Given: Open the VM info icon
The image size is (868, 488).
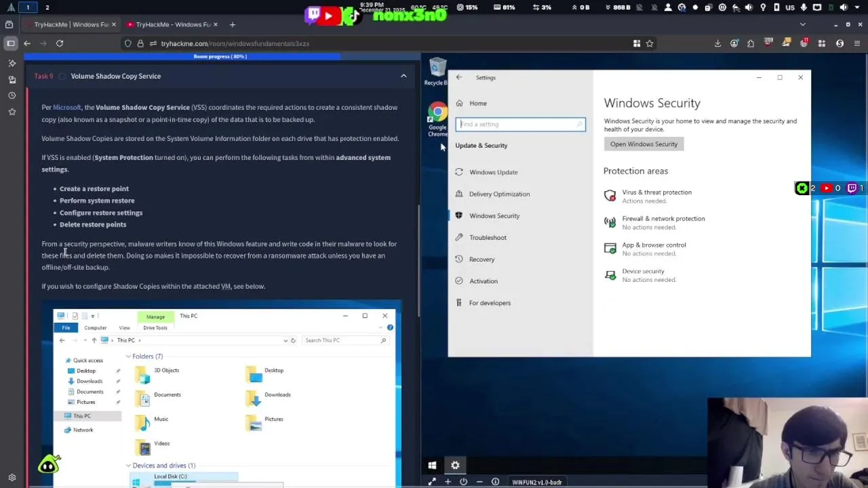Looking at the screenshot, I should point(495,482).
